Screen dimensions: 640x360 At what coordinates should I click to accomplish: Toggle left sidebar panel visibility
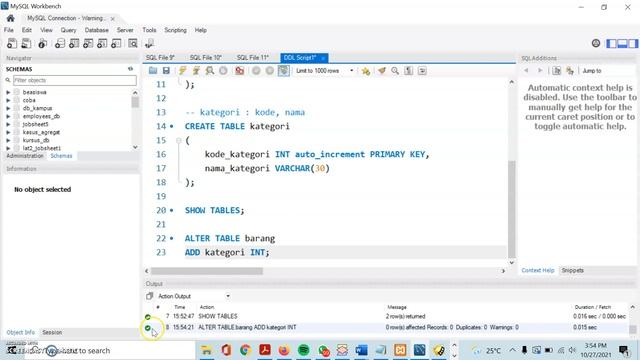click(x=612, y=43)
